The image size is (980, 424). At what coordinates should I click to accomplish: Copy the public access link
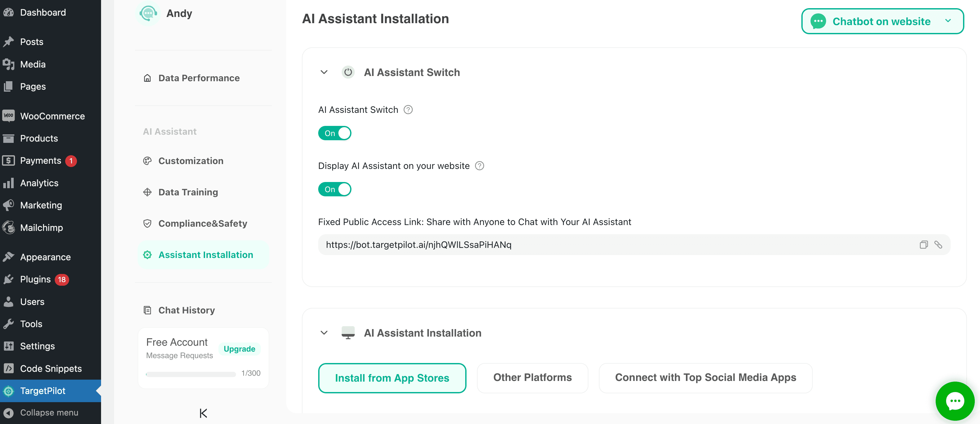pos(924,245)
